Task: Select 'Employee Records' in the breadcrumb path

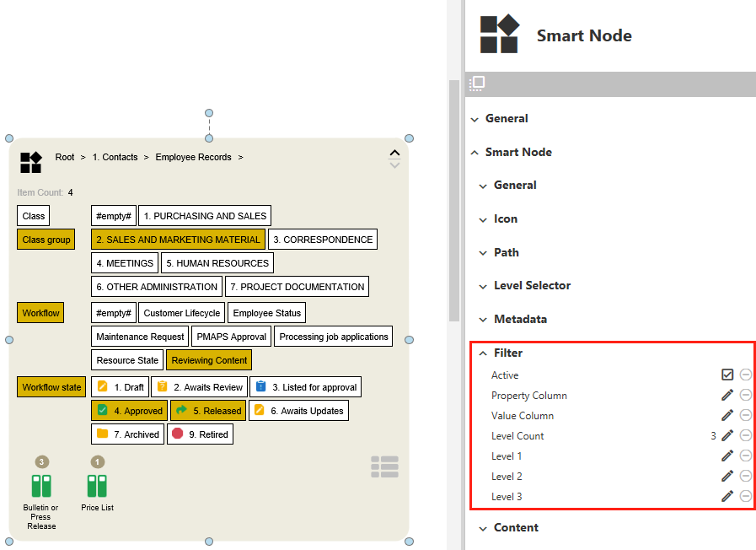Action: point(193,157)
